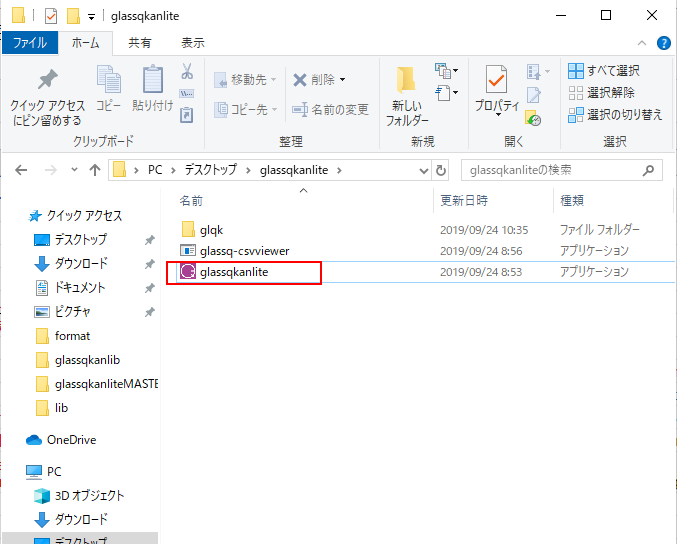
Task: Click PC in the address breadcrumb
Action: coord(155,170)
